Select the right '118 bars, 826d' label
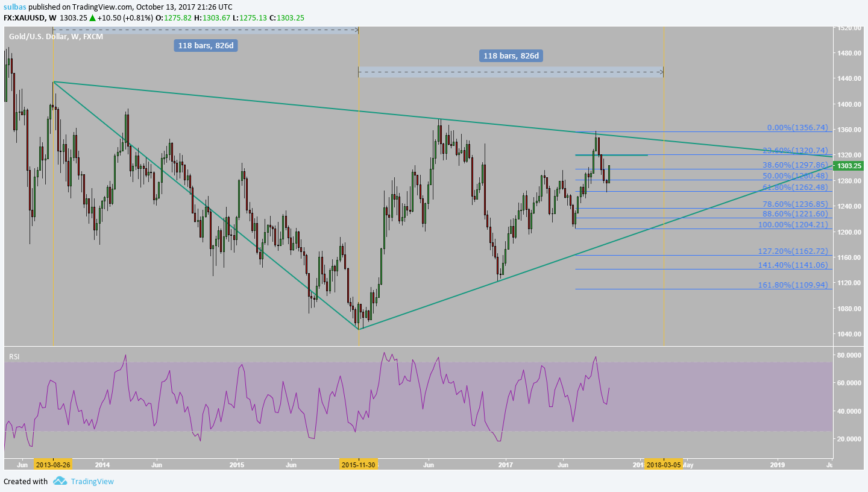Viewport: 868px width, 492px height. (x=512, y=56)
